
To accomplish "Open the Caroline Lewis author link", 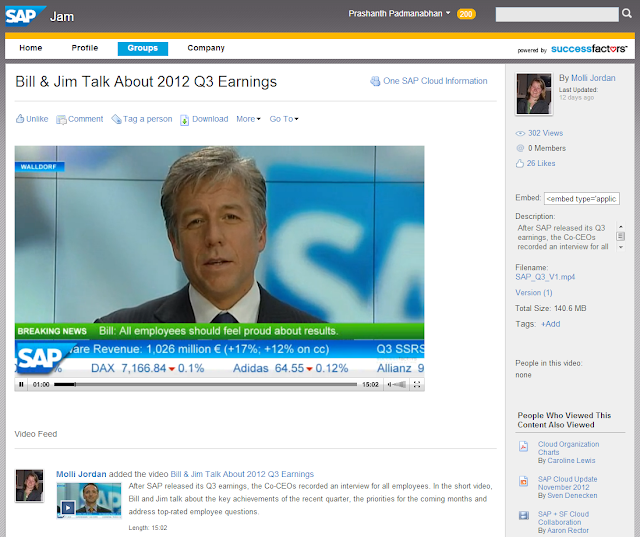I will (571, 461).
